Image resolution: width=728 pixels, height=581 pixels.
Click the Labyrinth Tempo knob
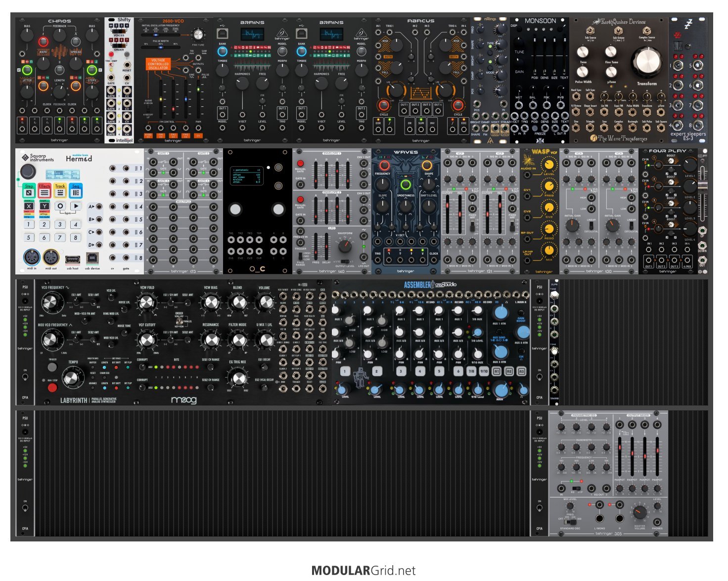[72, 378]
